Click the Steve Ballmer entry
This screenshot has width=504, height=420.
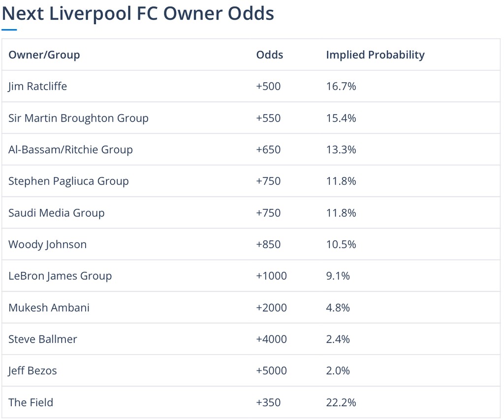click(x=43, y=339)
